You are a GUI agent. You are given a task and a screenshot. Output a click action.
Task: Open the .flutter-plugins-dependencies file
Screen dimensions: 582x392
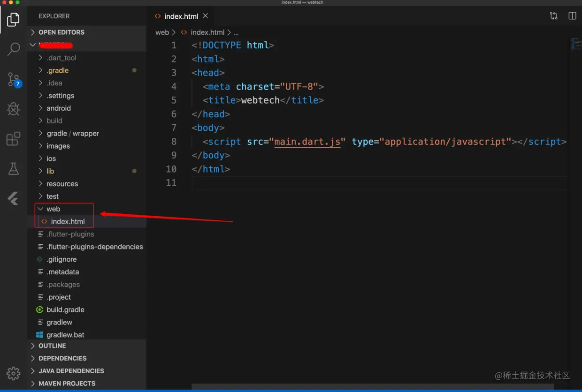[x=87, y=247]
